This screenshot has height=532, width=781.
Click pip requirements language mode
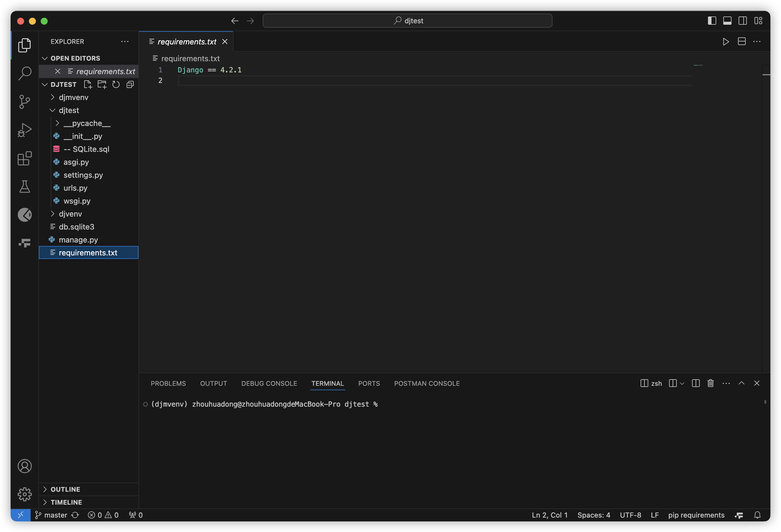tap(696, 515)
